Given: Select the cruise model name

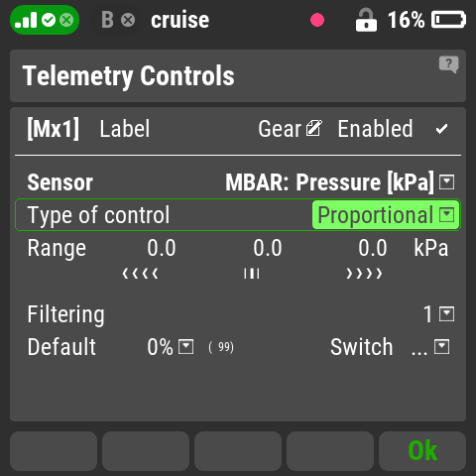Looking at the screenshot, I should (x=180, y=20).
